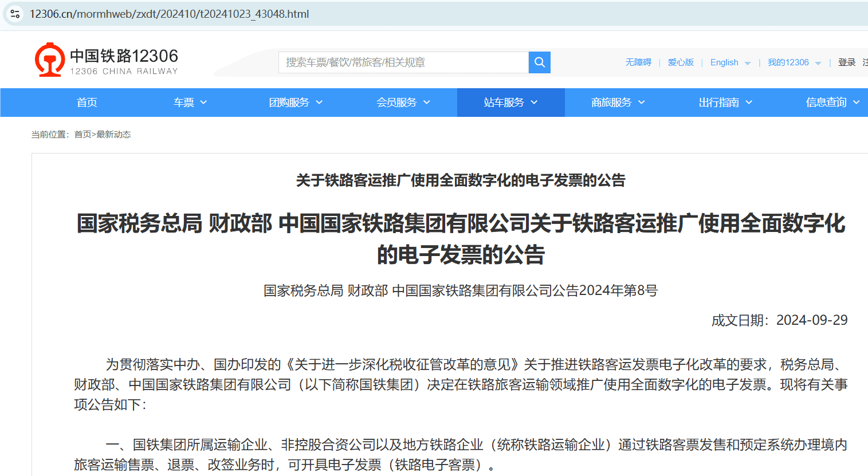Go to 首页 in the navigation bar
The width and height of the screenshot is (868, 476).
click(87, 103)
